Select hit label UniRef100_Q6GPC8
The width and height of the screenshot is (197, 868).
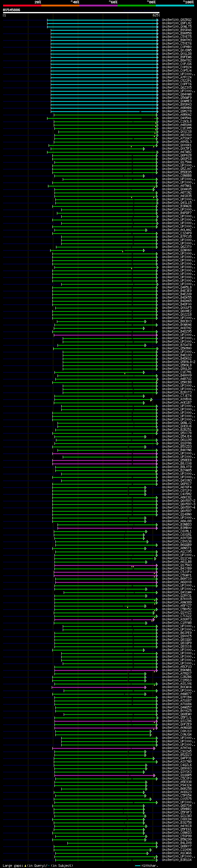click(x=177, y=159)
